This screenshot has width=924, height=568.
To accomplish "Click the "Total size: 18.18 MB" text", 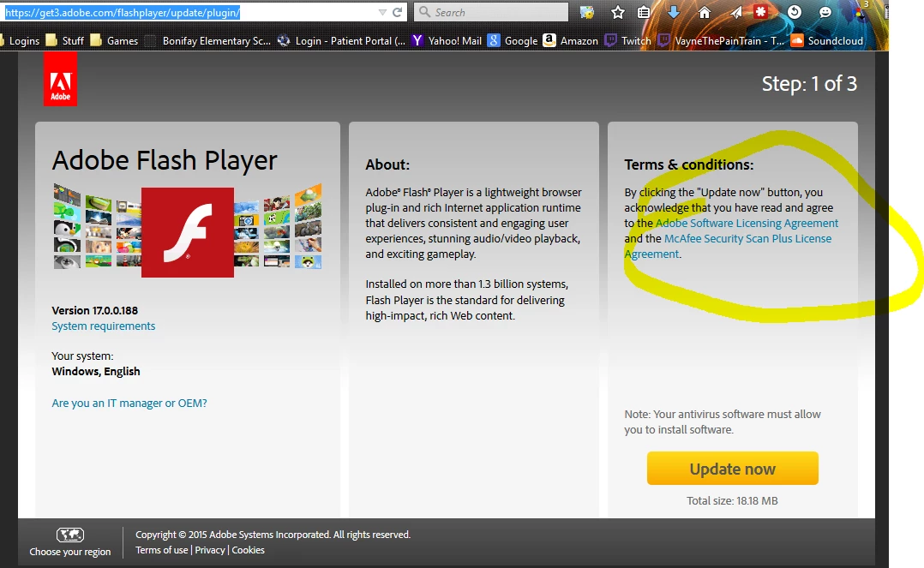I will point(733,501).
